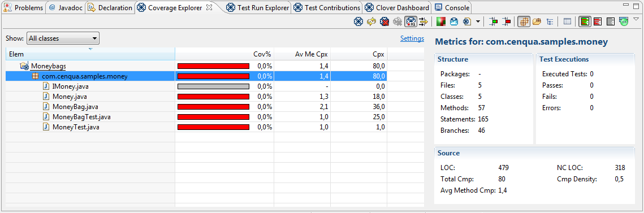The width and height of the screenshot is (644, 213).
Task: Open the red-green coverage treemap icon
Action: click(440, 21)
